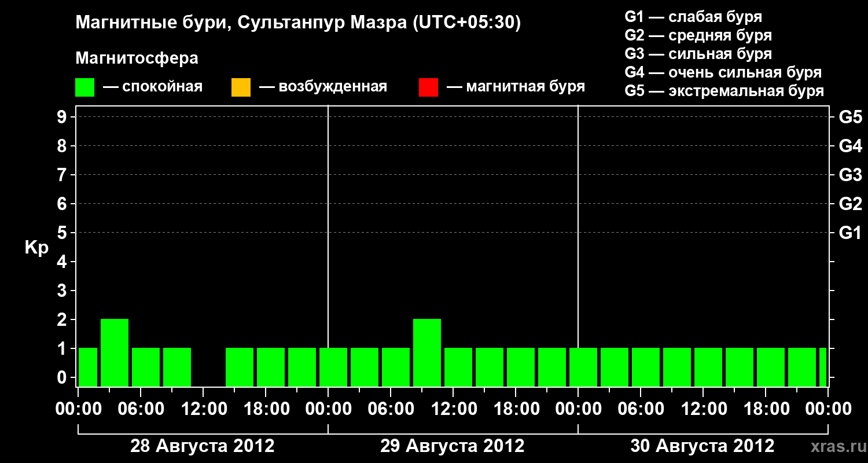Click the '— магнитная буря' legend label
The image size is (868, 463).
[516, 87]
